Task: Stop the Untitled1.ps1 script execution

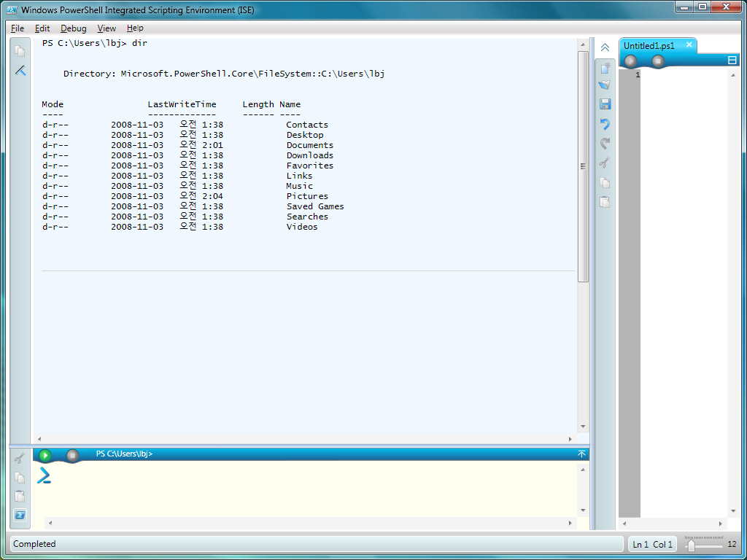Action: click(658, 61)
